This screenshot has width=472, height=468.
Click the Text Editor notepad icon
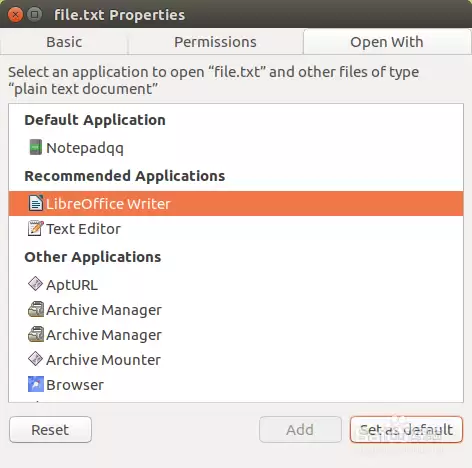pyautogui.click(x=35, y=228)
